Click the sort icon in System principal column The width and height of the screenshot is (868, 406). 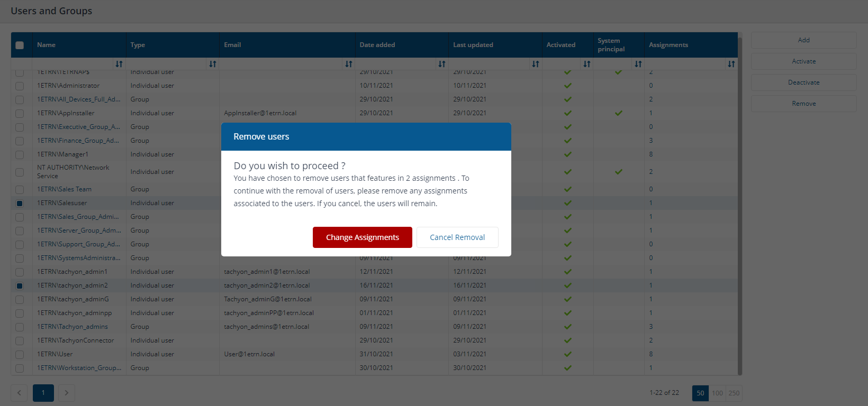(638, 64)
